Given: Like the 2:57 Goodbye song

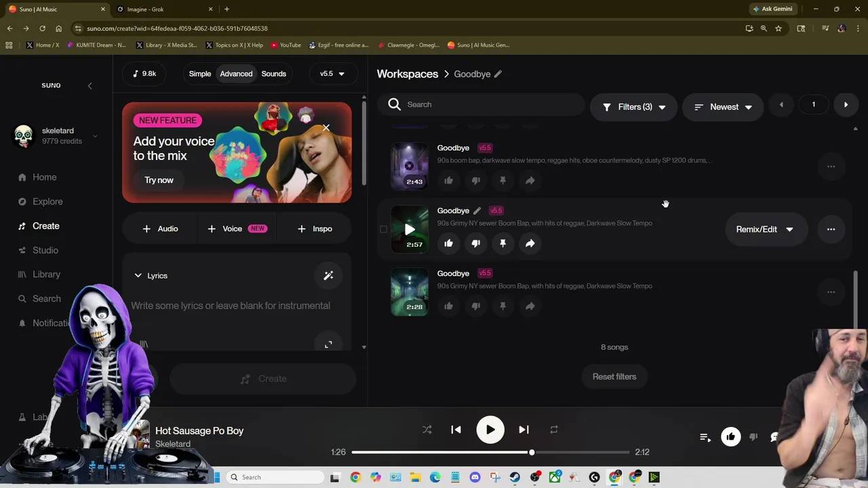Looking at the screenshot, I should [448, 243].
